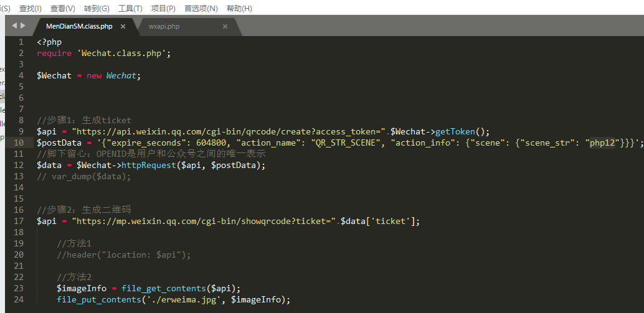Image resolution: width=644 pixels, height=313 pixels.
Task: Open the 帮助(H) menu
Action: (239, 8)
